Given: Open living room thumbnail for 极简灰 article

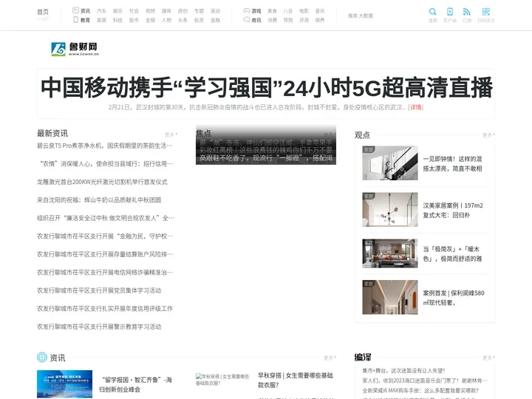Looking at the screenshot, I should (390, 253).
